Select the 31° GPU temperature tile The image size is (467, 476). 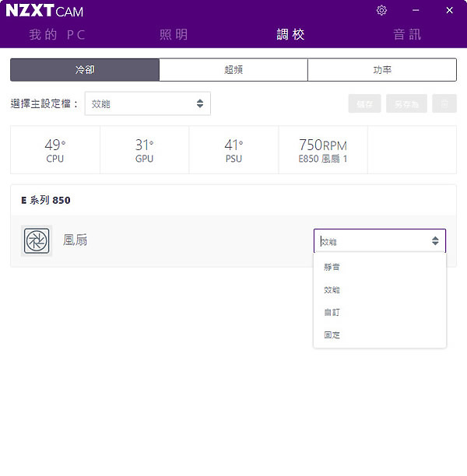tap(144, 150)
